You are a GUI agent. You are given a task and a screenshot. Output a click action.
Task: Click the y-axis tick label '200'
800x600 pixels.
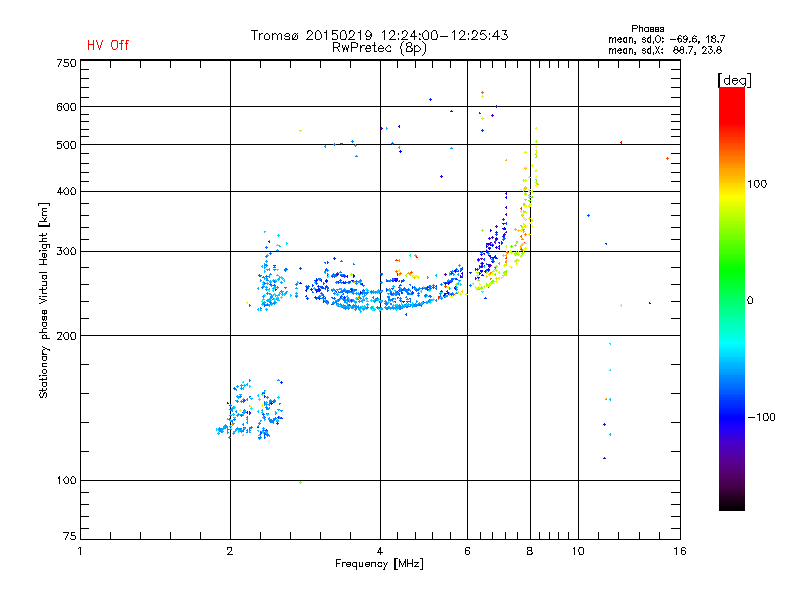66,336
